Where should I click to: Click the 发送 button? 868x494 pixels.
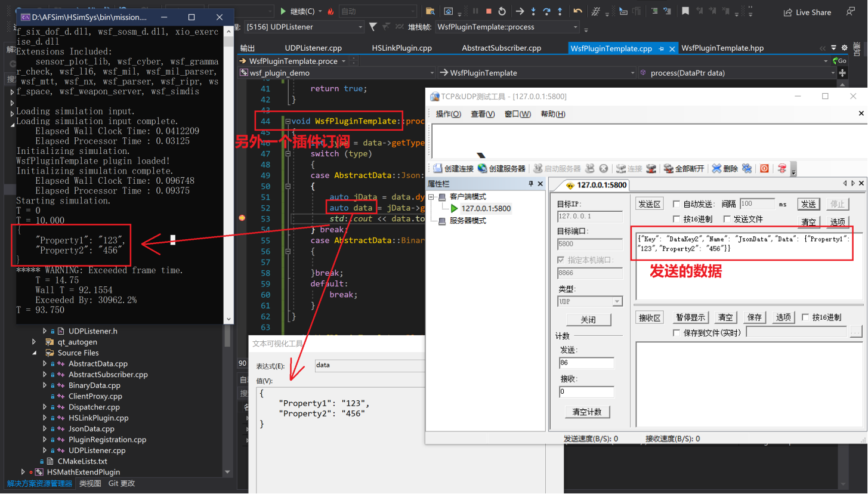808,204
